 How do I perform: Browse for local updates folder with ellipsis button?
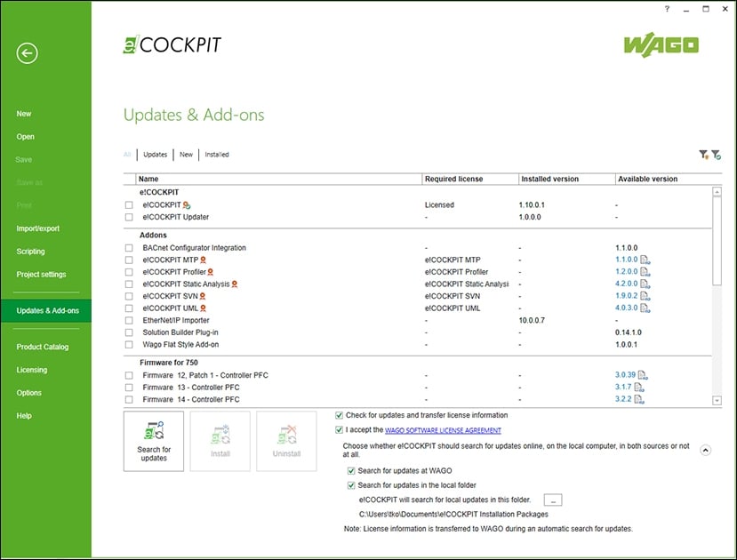553,500
